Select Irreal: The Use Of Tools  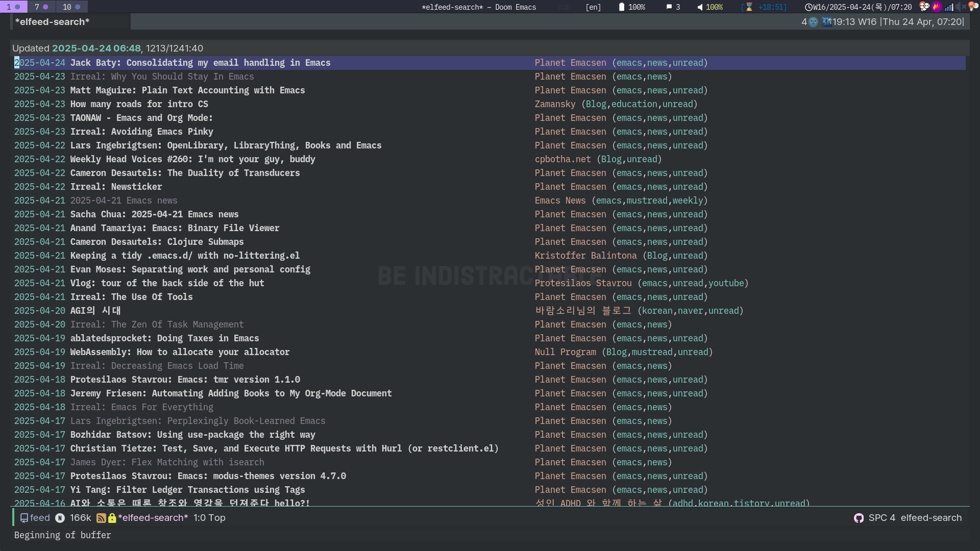click(x=131, y=297)
